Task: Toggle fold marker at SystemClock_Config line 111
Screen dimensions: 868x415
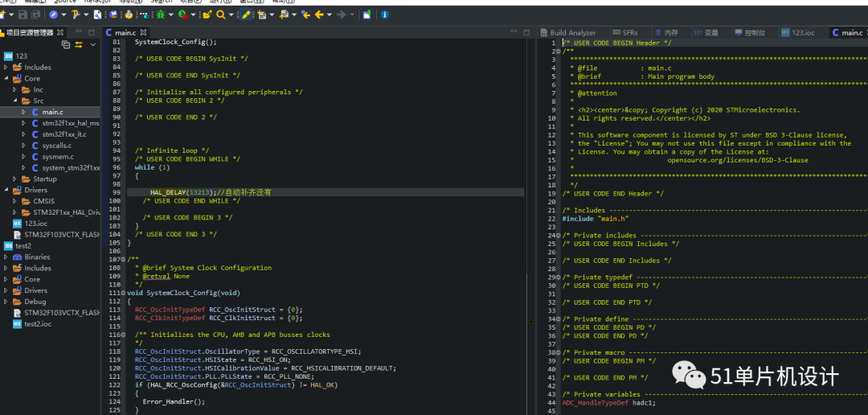Action: pos(125,293)
